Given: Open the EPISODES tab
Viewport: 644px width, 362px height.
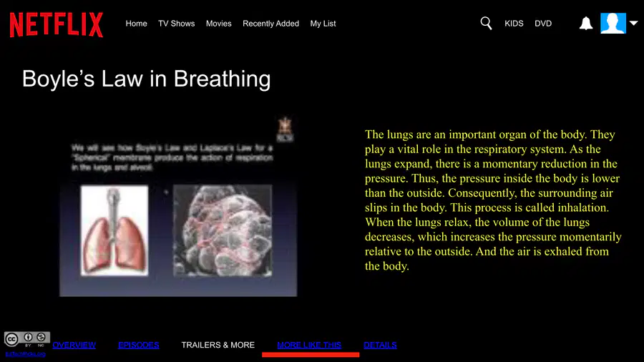Looking at the screenshot, I should click(x=138, y=345).
